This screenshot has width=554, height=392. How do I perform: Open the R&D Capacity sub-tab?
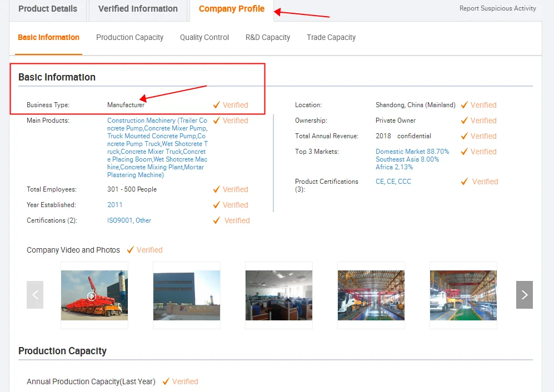pyautogui.click(x=267, y=38)
